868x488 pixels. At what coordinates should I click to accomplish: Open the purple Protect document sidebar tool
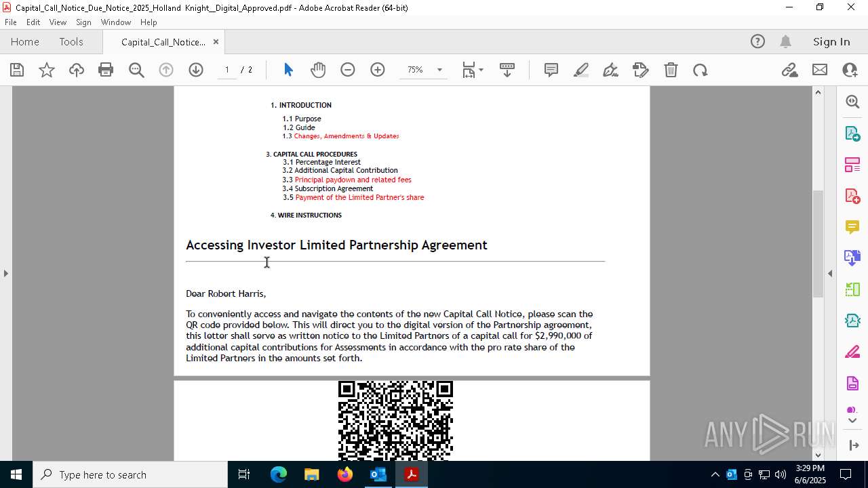852,384
